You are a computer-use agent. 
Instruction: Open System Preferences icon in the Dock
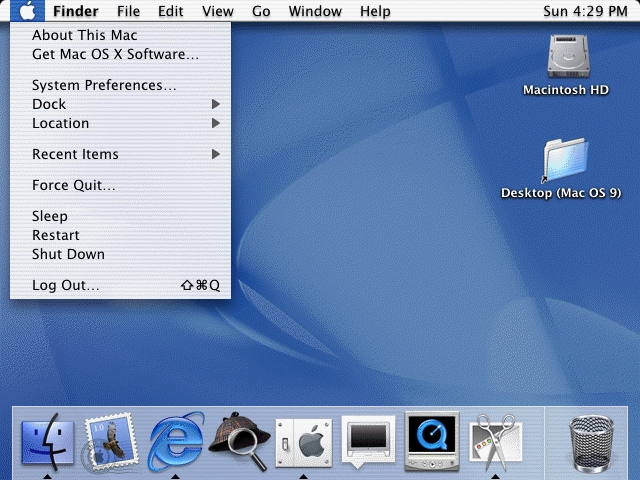click(304, 443)
